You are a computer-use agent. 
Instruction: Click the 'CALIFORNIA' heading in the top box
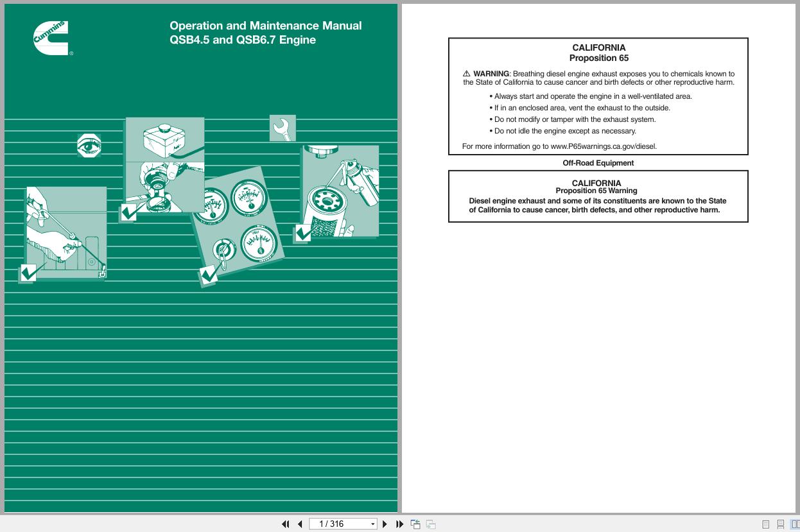pos(599,47)
